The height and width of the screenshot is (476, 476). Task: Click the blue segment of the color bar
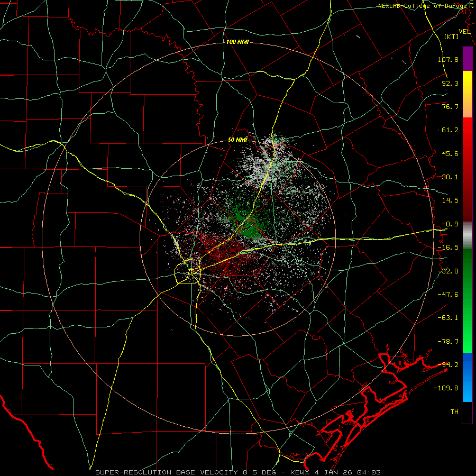467,377
